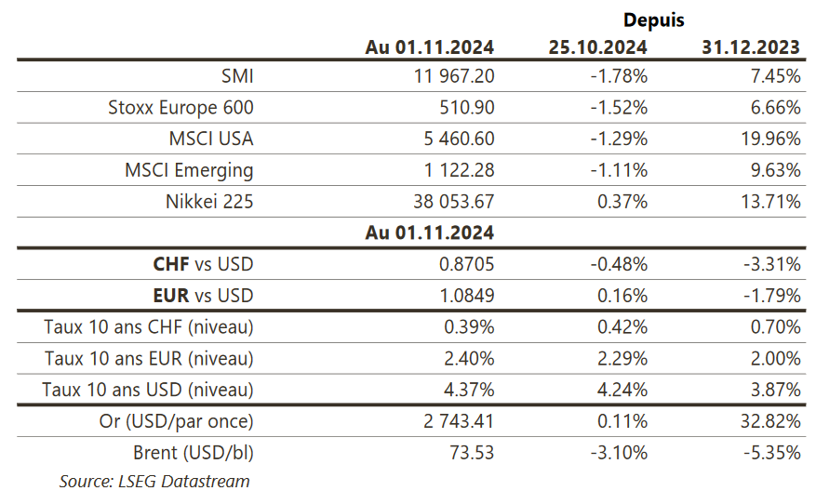Select the EUR vs USD rate 1.0849

point(466,296)
